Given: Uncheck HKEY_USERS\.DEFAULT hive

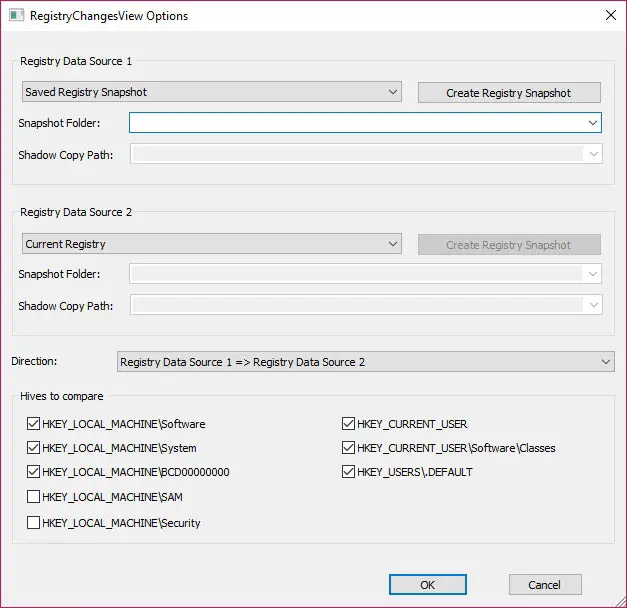Looking at the screenshot, I should click(349, 472).
